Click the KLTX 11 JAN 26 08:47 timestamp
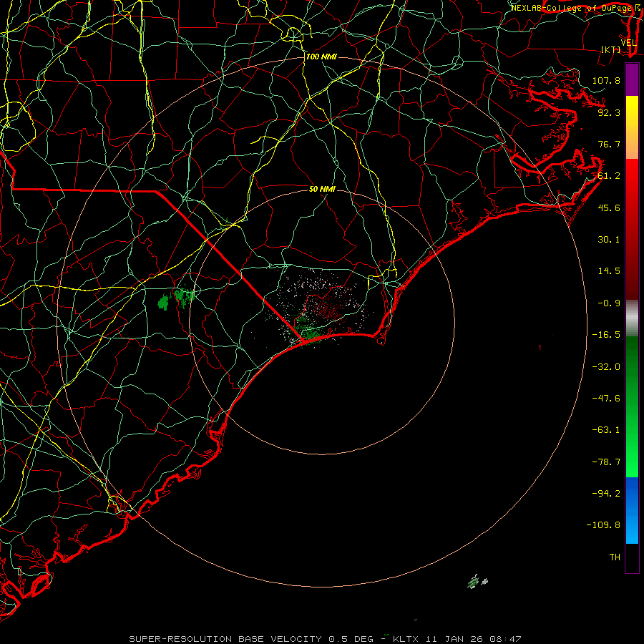The image size is (644, 644). (457, 639)
